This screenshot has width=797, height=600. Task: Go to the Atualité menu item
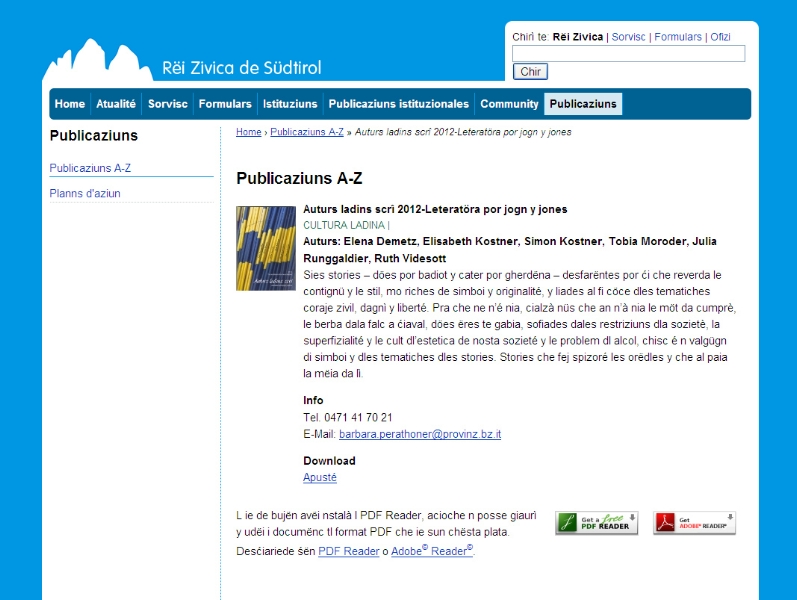(116, 104)
